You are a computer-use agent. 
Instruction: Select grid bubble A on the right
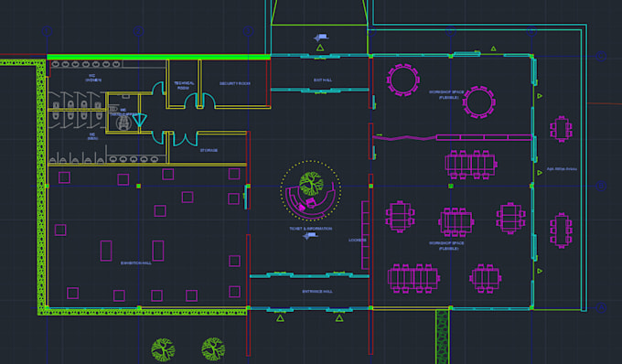(601, 307)
